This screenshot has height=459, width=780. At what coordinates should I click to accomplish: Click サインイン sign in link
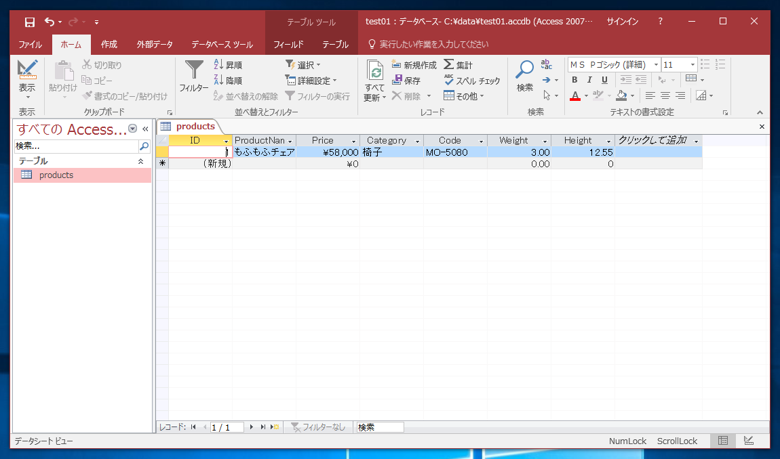(622, 21)
